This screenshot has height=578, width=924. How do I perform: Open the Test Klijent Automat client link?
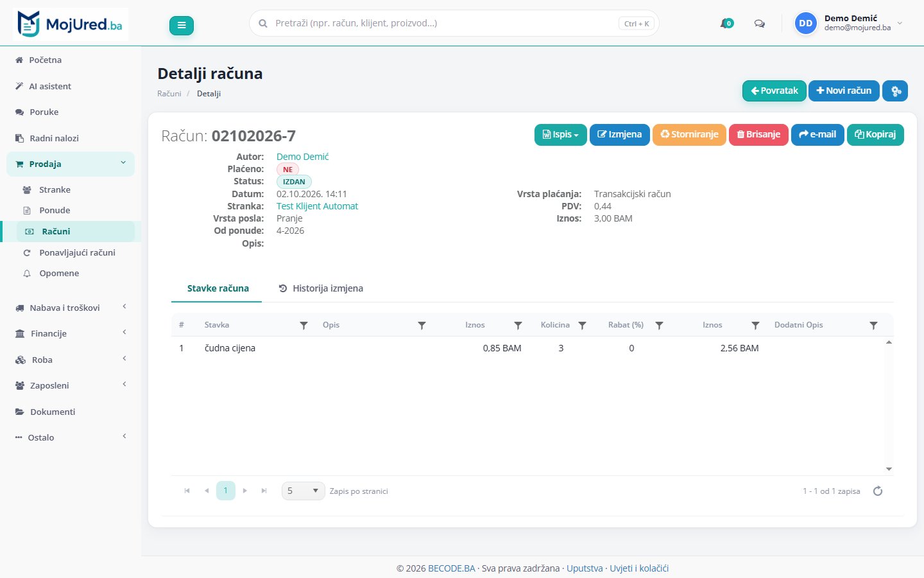(x=317, y=206)
